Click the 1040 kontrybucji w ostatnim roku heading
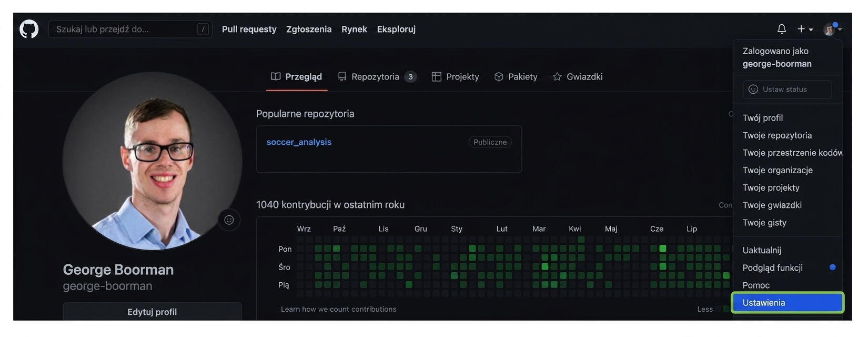868x337 pixels. pos(330,204)
